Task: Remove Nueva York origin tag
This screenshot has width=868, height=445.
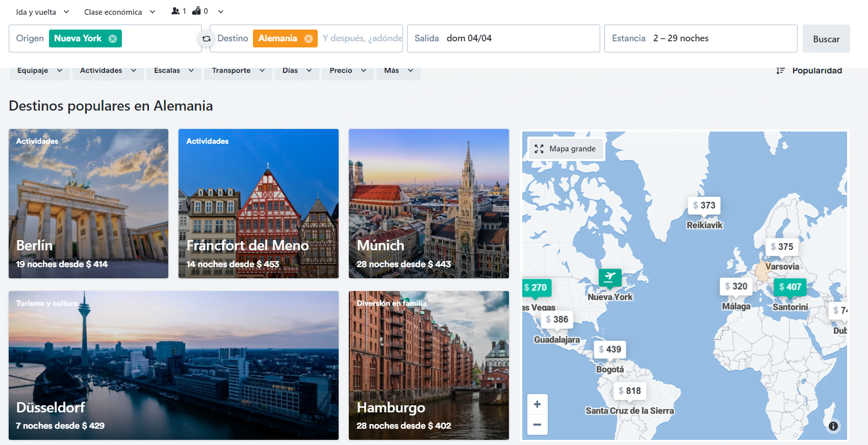Action: 113,39
